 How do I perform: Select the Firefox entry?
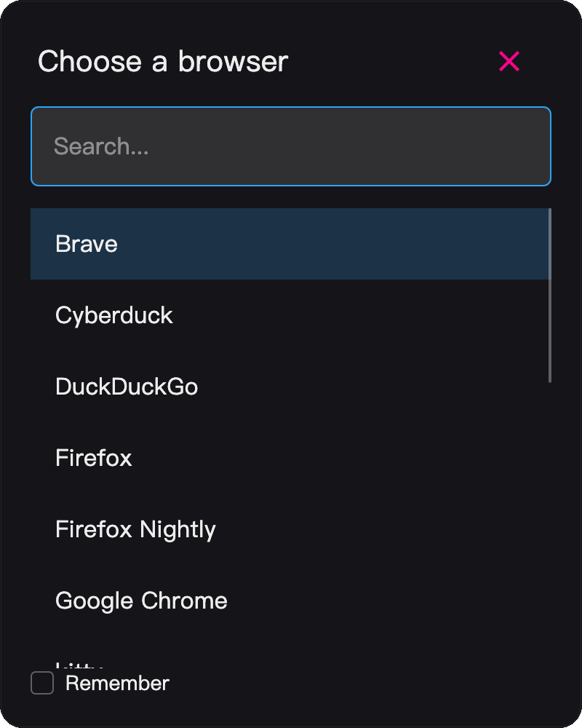94,458
